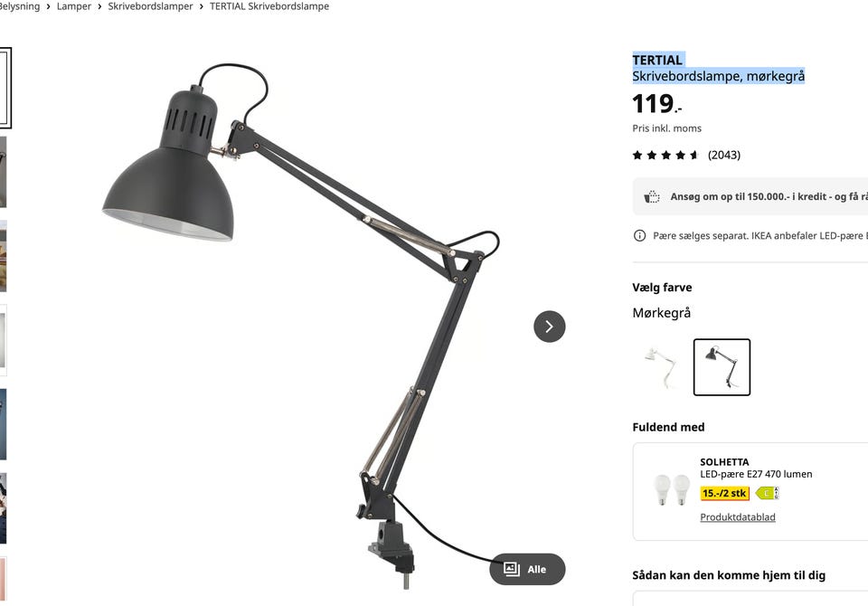Select the third gallery thumbnail
868x606 pixels.
pyautogui.click(x=4, y=257)
